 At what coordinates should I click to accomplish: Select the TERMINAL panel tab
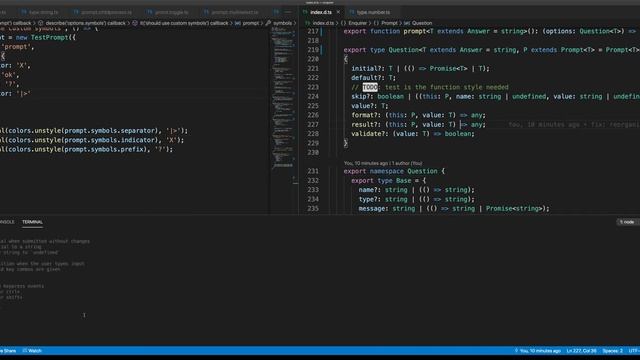(32, 222)
